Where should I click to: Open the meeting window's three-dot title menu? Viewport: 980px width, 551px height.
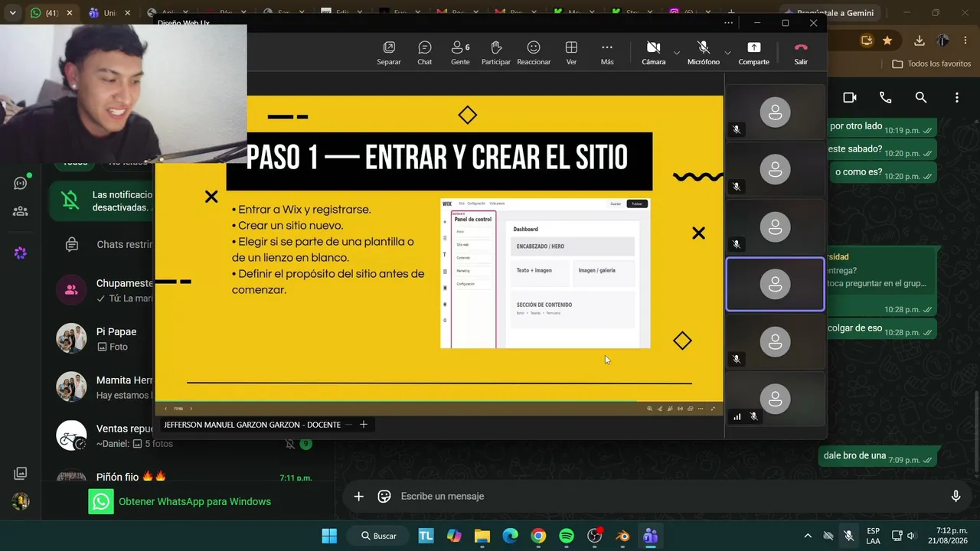tap(728, 23)
